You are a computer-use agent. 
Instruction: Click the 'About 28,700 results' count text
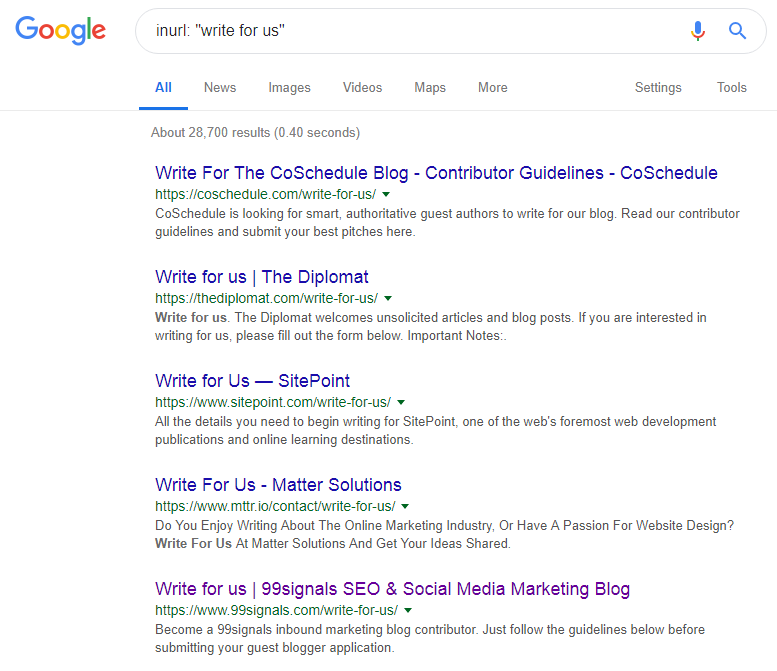pyautogui.click(x=256, y=133)
